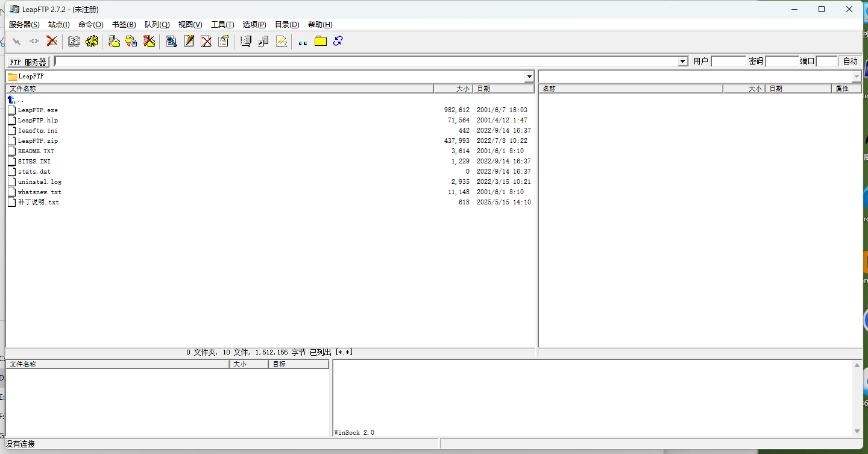The height and width of the screenshot is (454, 868).
Task: Click folder-and-document transfer toolbar icon
Action: pos(131,42)
